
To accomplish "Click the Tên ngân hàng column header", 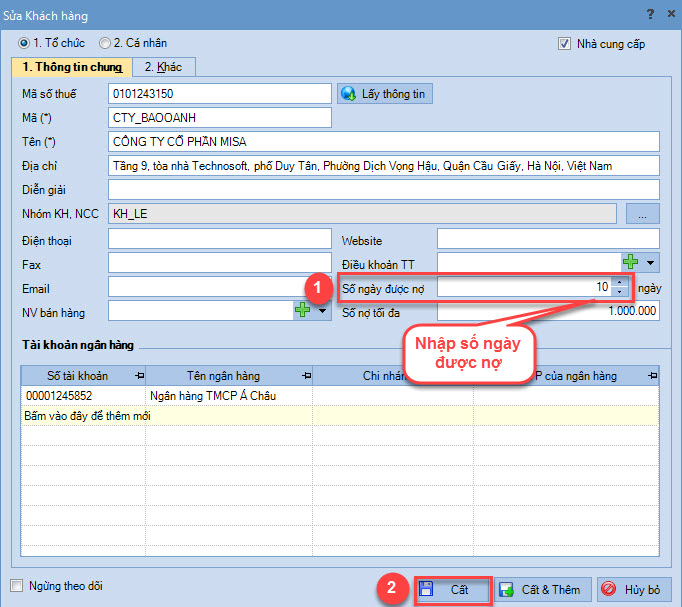I will (229, 376).
